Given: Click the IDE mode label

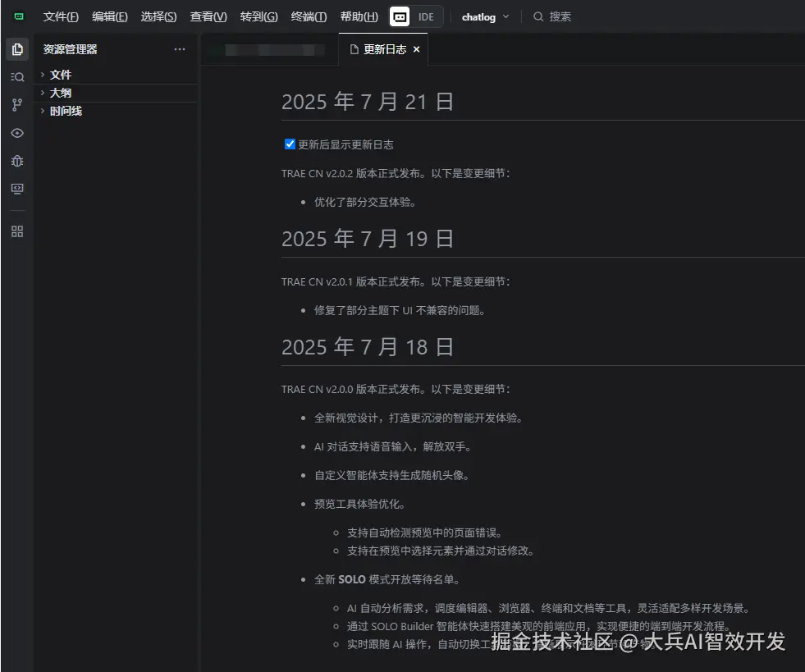Looking at the screenshot, I should 426,17.
